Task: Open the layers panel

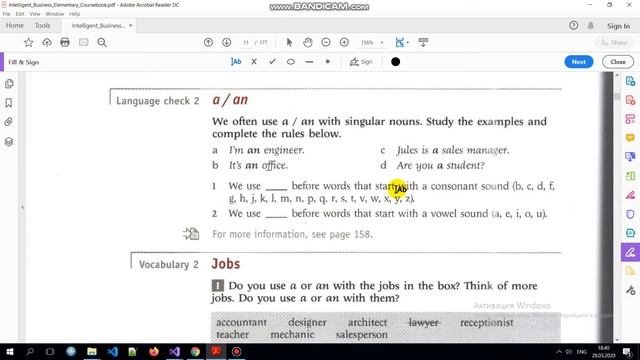Action: point(9,142)
